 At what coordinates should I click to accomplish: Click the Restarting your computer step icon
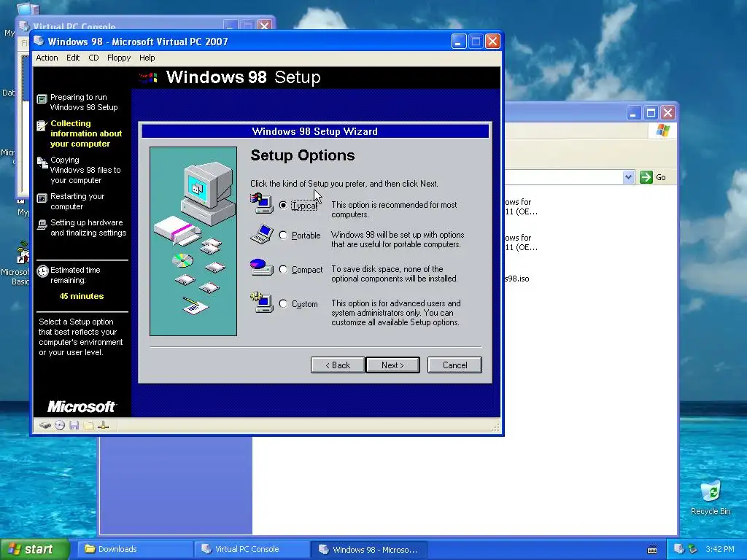(x=42, y=198)
